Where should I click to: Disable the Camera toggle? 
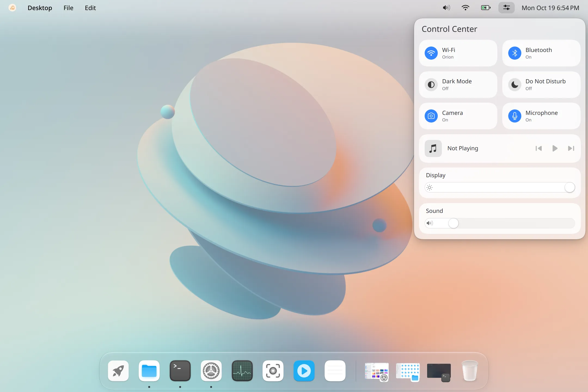pos(458,116)
